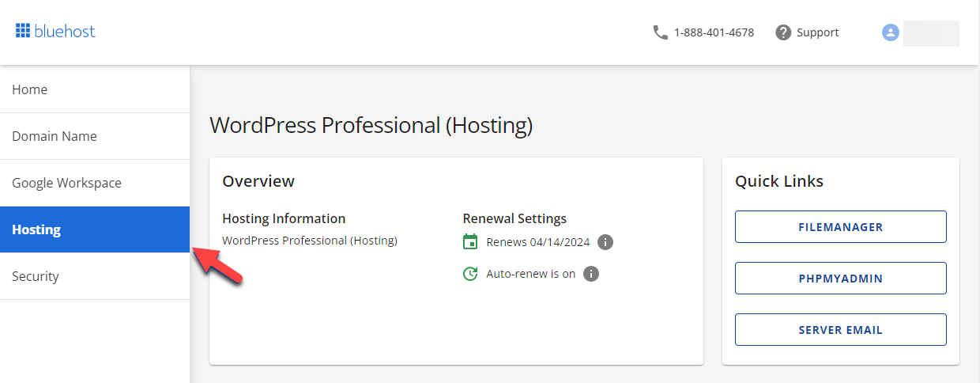Click the phone number 1-888-401-4678

pos(714,32)
